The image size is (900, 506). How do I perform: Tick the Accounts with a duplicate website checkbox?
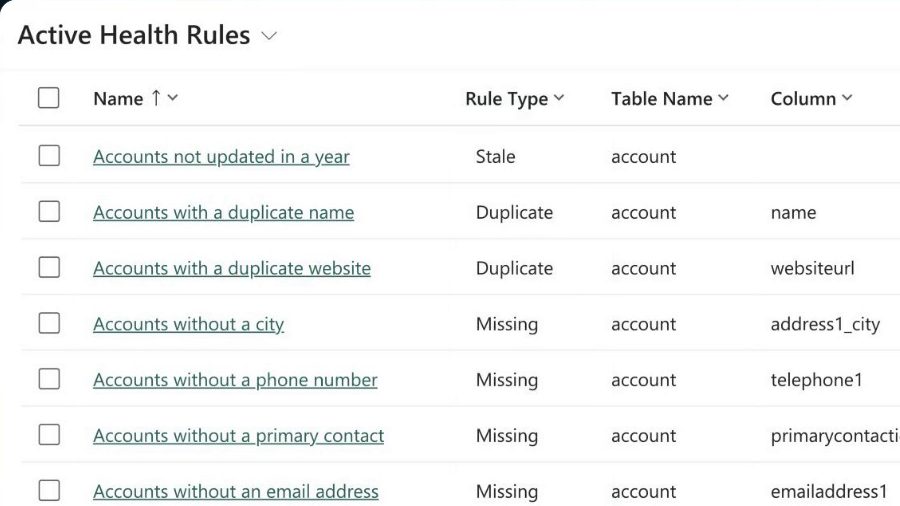[x=49, y=267]
